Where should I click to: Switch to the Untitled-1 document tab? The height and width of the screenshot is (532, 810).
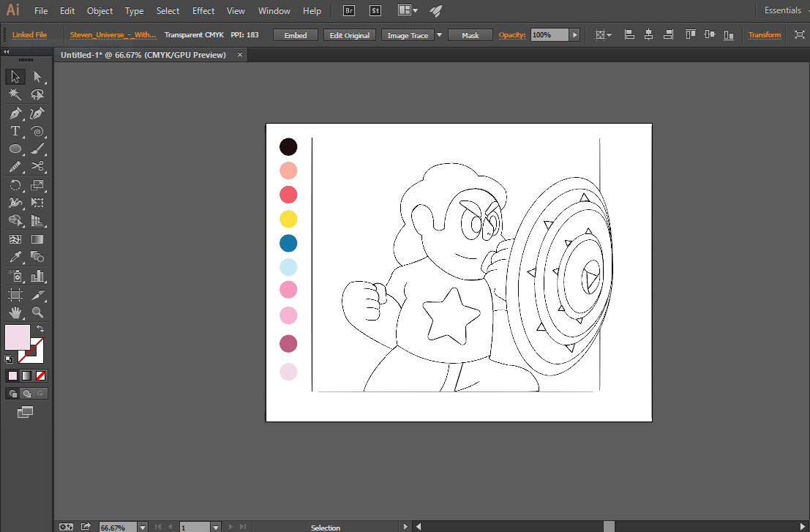point(143,55)
